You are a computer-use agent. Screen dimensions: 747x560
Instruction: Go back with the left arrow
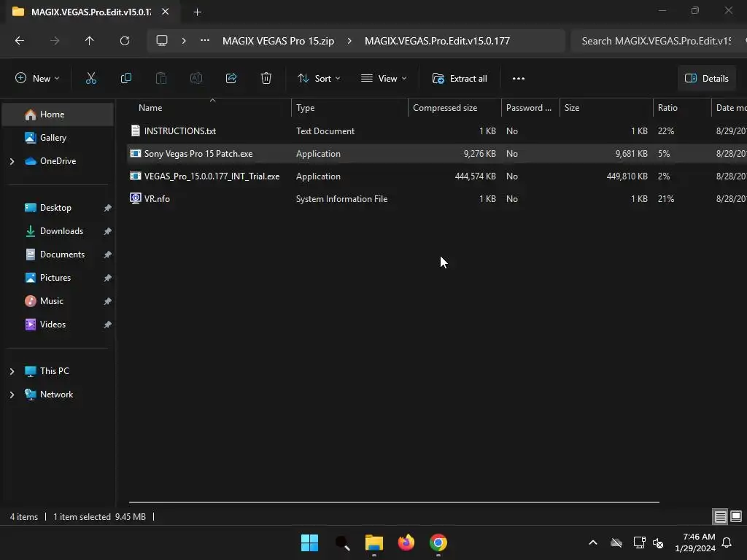pyautogui.click(x=20, y=41)
